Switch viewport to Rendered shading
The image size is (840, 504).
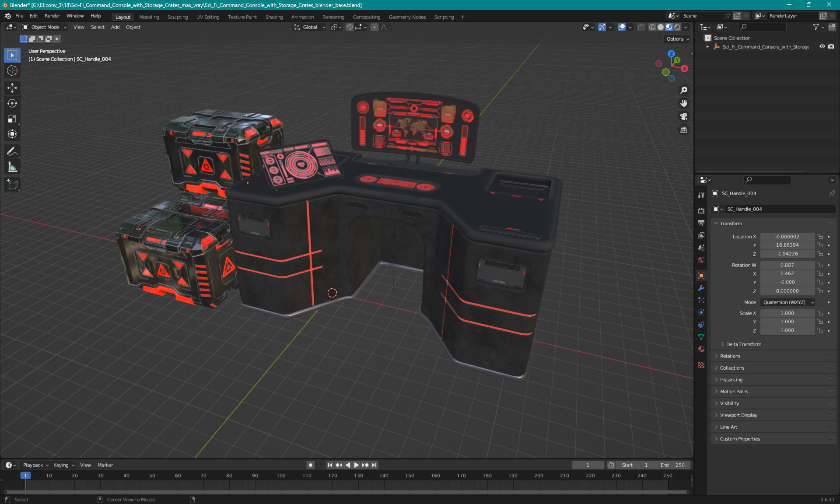677,27
